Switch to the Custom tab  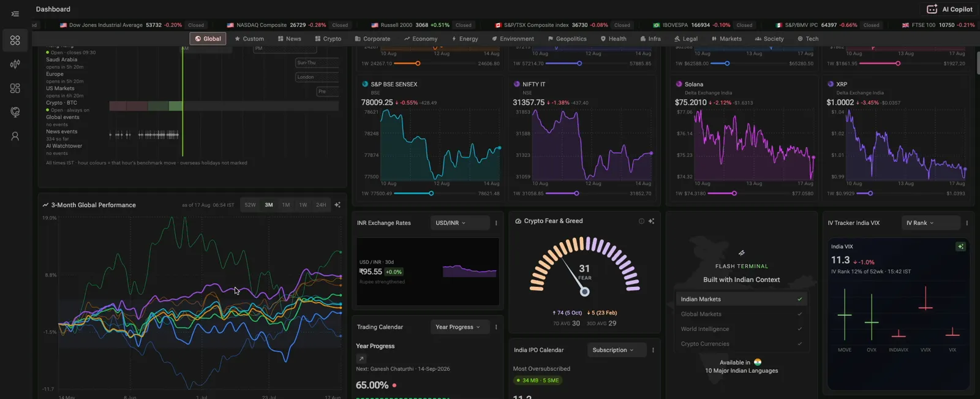click(249, 39)
